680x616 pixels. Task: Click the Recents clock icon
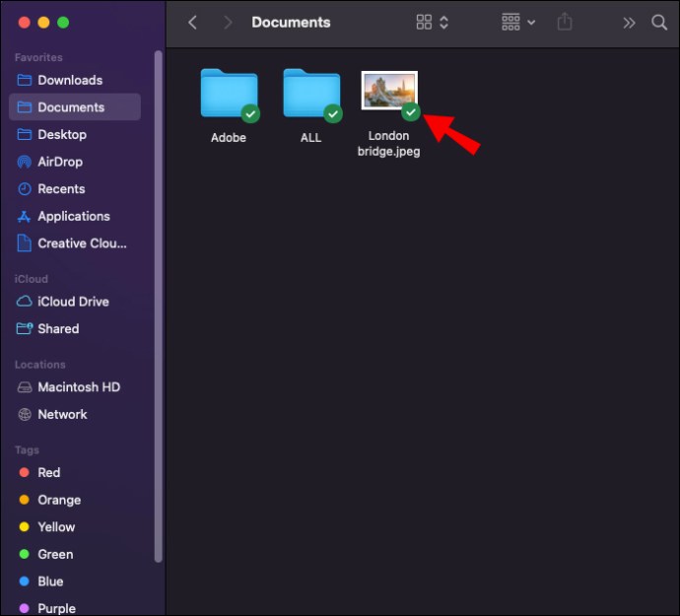coord(25,189)
